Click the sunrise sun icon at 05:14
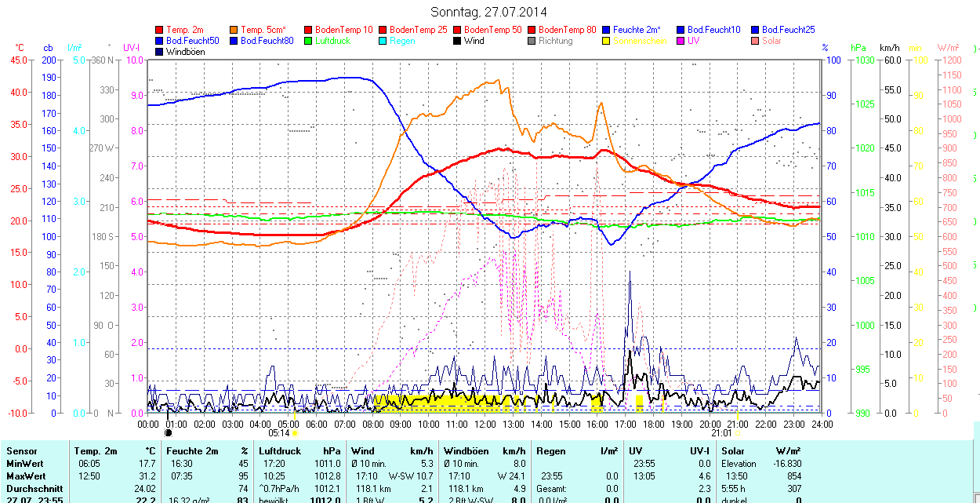 (x=296, y=432)
